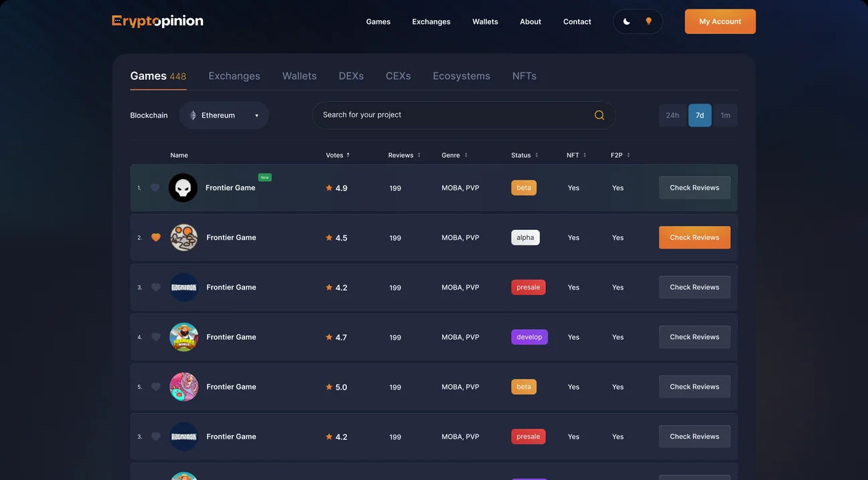Check Reviews for the rank 1 game
Viewport: 868px width, 480px height.
pyautogui.click(x=695, y=188)
